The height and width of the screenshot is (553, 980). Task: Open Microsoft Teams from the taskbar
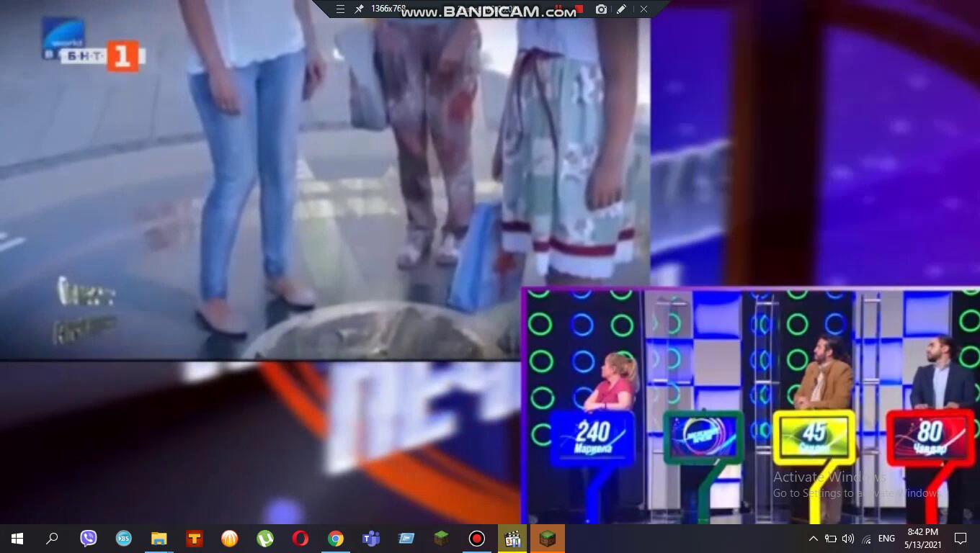click(370, 539)
